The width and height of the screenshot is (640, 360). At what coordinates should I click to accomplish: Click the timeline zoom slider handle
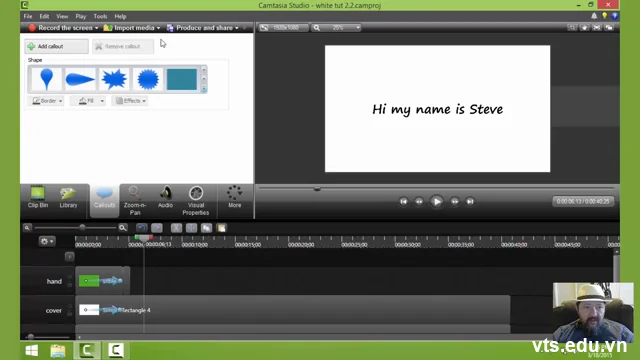(x=82, y=227)
